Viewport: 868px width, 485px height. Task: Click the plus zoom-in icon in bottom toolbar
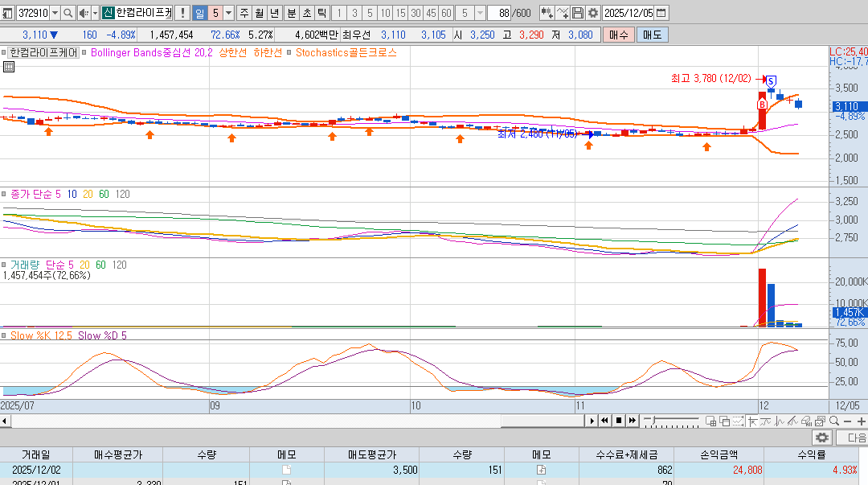[x=861, y=421]
